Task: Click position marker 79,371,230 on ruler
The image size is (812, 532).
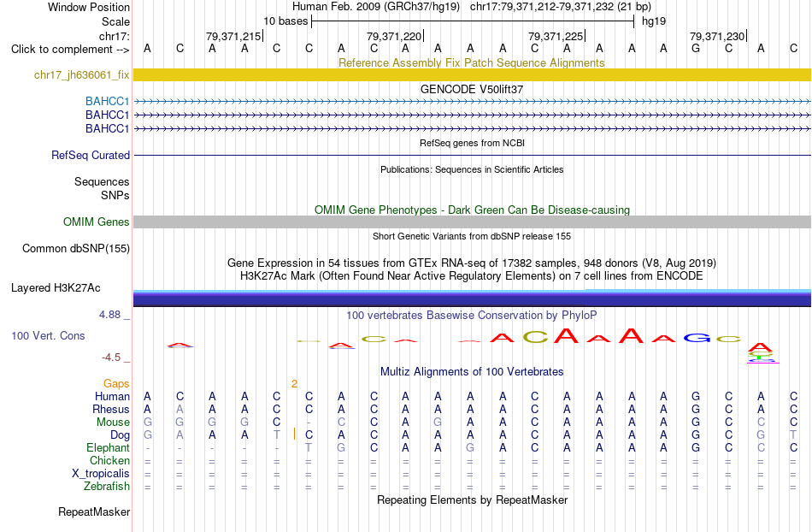Action: 717,36
